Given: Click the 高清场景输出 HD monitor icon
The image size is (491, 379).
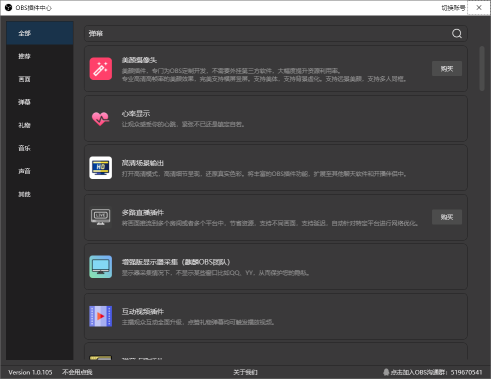Looking at the screenshot, I should (101, 168).
